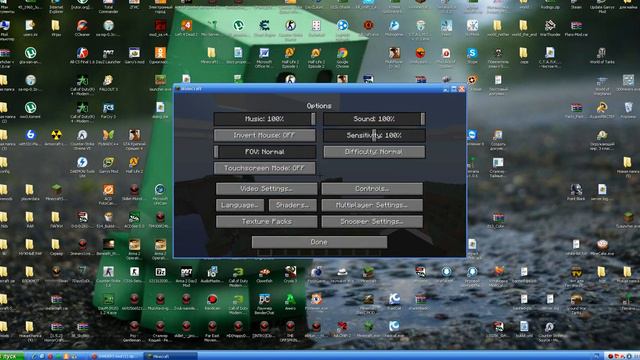The height and width of the screenshot is (360, 640).
Task: Open Snooper Settings
Action: coord(372,221)
